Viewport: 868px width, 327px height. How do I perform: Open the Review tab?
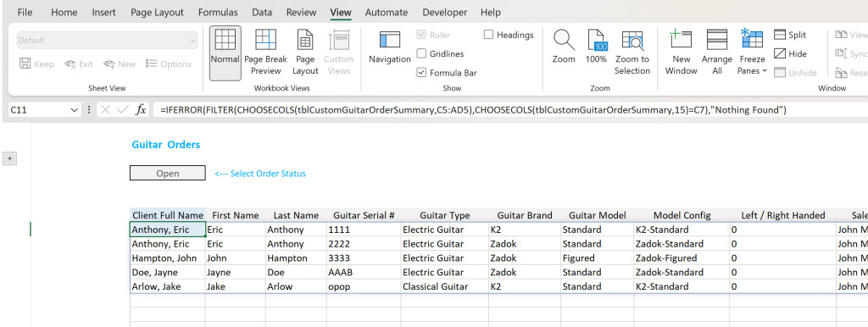302,12
